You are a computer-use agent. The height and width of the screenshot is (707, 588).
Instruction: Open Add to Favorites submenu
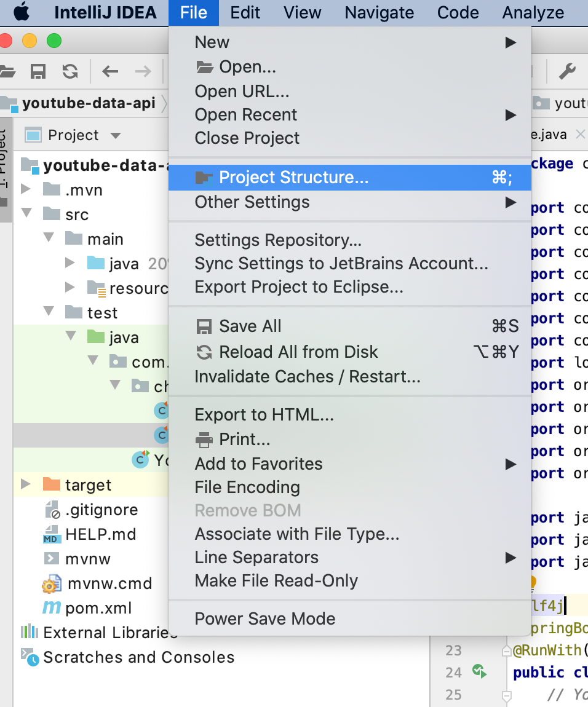[350, 464]
